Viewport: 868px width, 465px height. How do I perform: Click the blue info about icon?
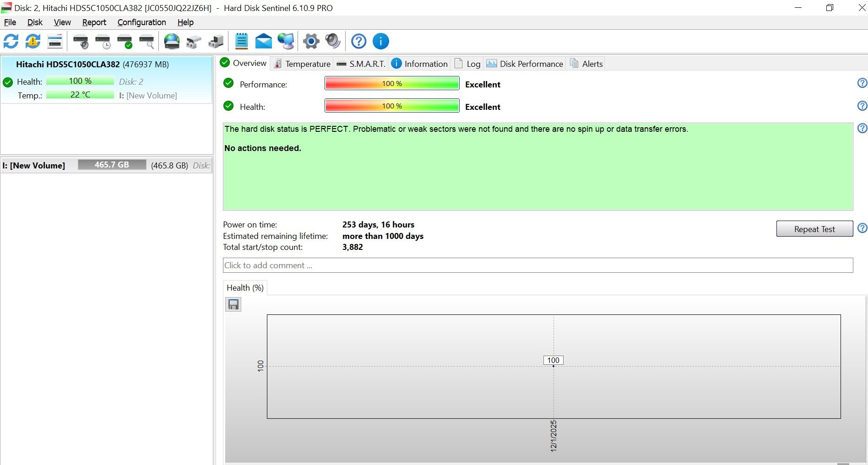click(x=381, y=42)
